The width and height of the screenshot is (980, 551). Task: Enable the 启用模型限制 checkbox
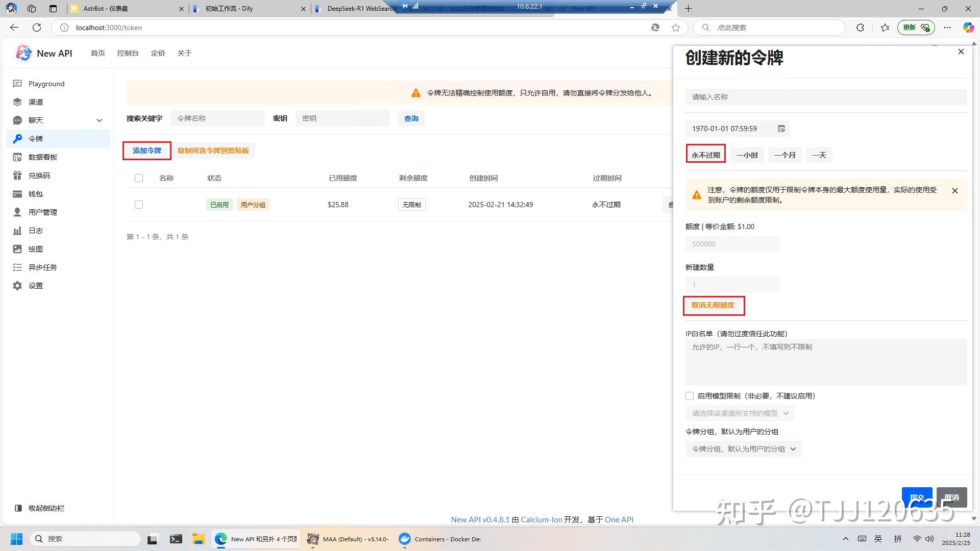[x=689, y=395]
